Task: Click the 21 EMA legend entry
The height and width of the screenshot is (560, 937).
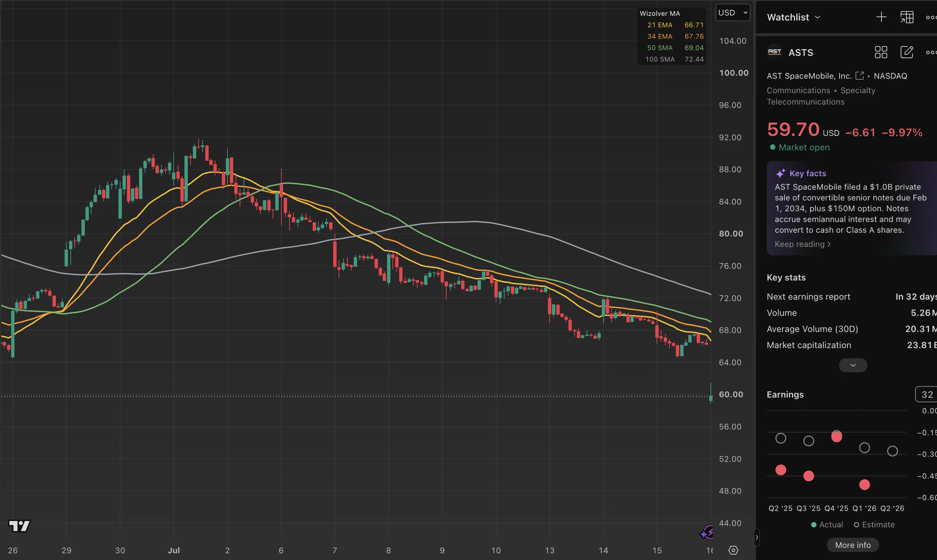Action: pos(675,25)
